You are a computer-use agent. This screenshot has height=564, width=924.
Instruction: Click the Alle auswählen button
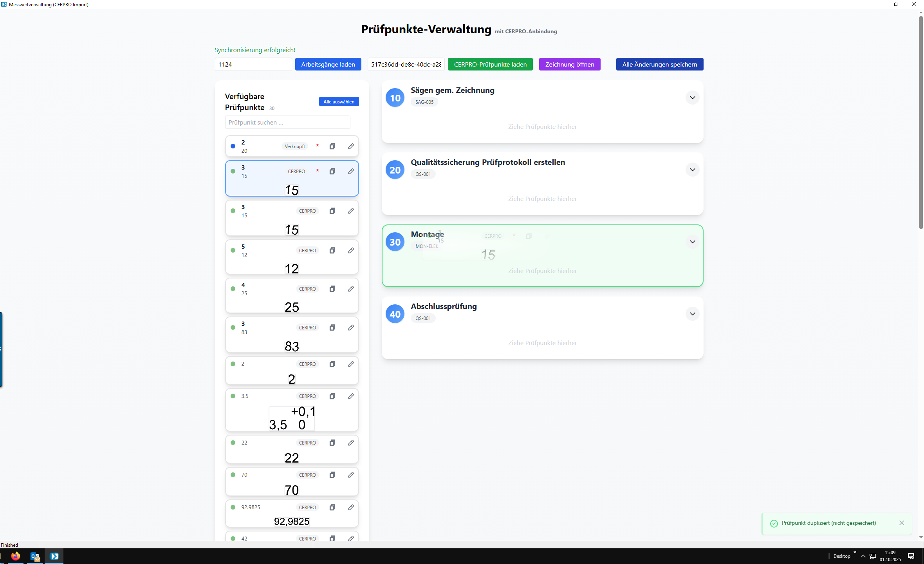coord(339,101)
